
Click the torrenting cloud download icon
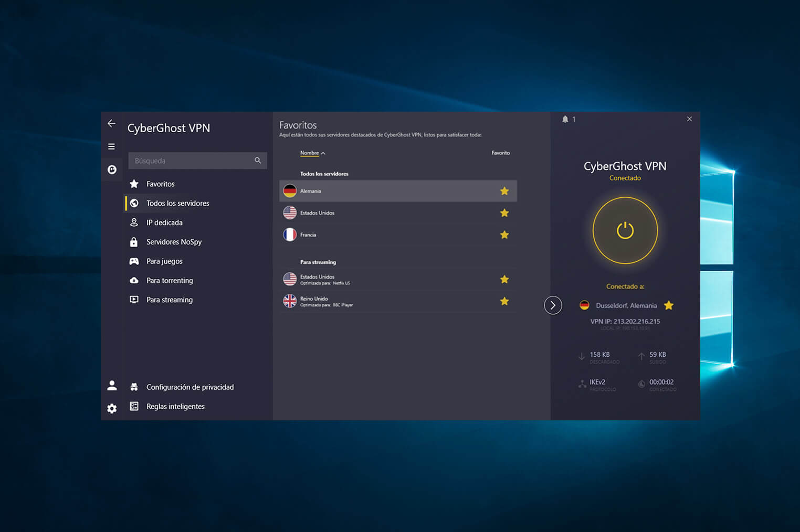tap(134, 281)
